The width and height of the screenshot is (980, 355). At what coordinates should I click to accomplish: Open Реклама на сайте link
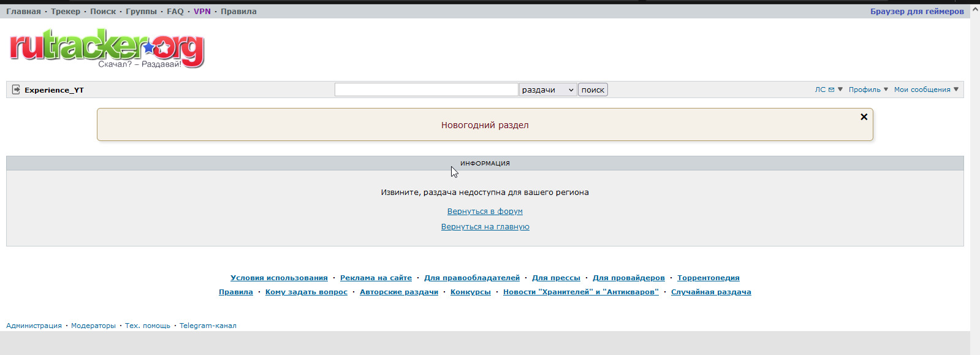tap(376, 278)
